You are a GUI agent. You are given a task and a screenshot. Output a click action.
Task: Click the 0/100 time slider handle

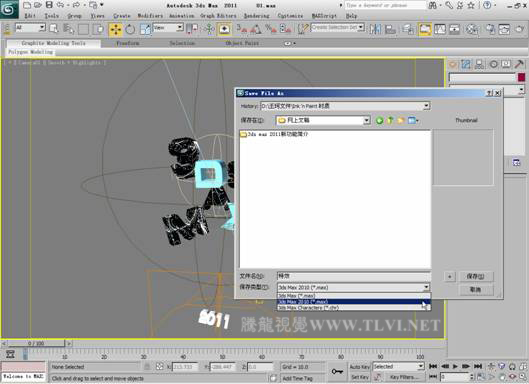pos(36,344)
